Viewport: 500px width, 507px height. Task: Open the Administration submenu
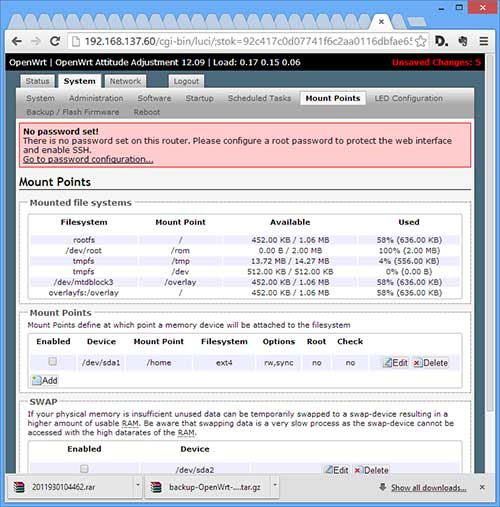[x=96, y=98]
